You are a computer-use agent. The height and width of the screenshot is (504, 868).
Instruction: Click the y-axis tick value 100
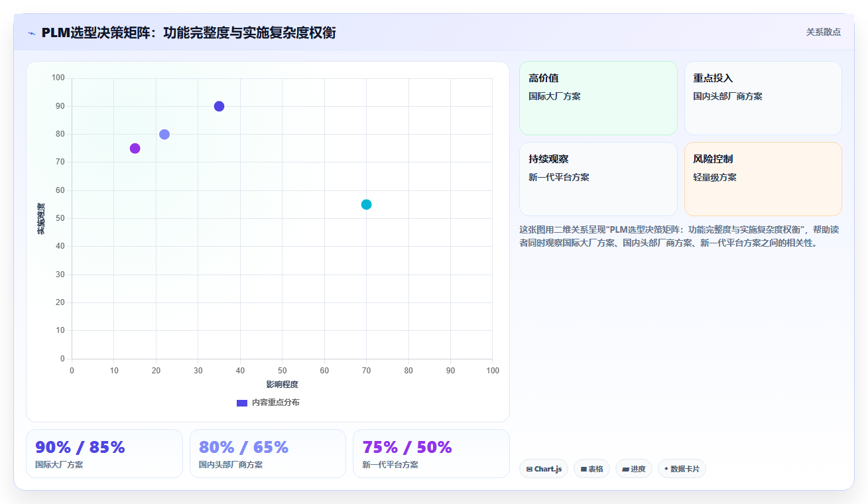click(58, 78)
